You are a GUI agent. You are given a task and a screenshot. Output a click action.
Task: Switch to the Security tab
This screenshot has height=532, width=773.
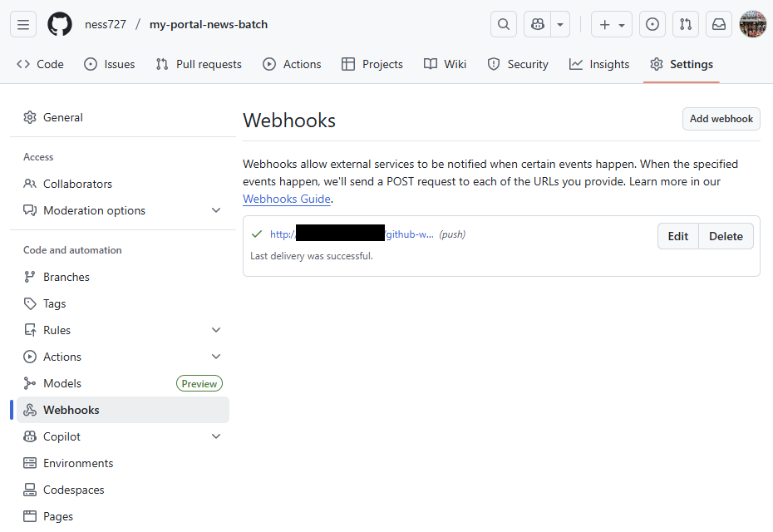point(518,64)
